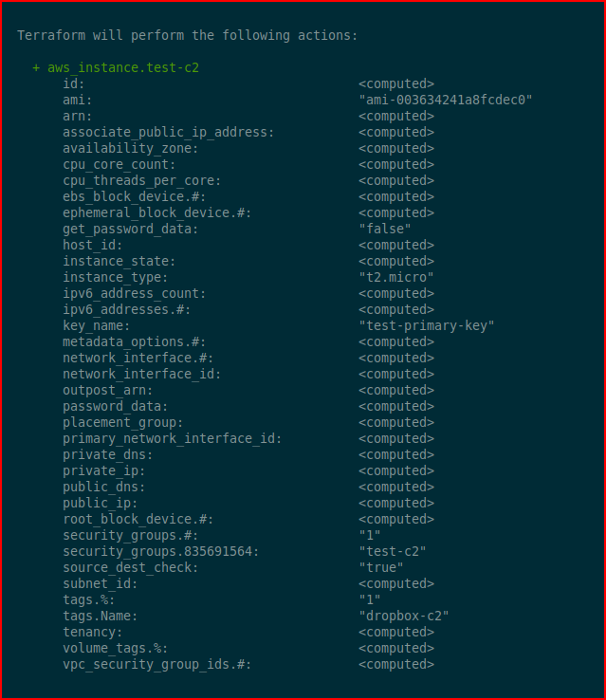606x700 pixels.
Task: Click the computed value next to subnet_id
Action: click(x=396, y=584)
